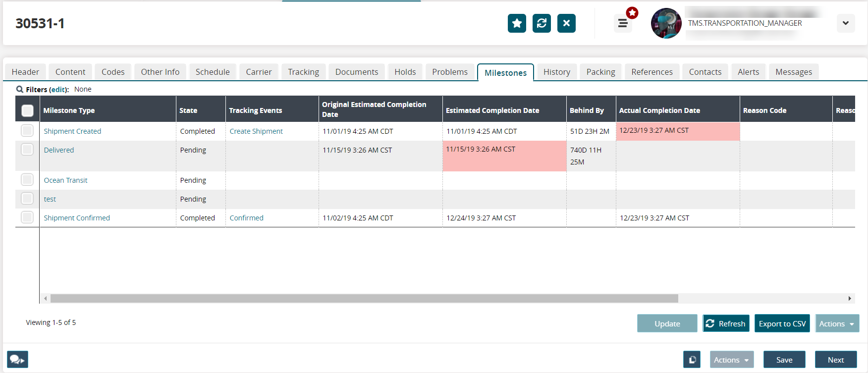This screenshot has height=373, width=868.
Task: Click the Save button
Action: coord(784,360)
